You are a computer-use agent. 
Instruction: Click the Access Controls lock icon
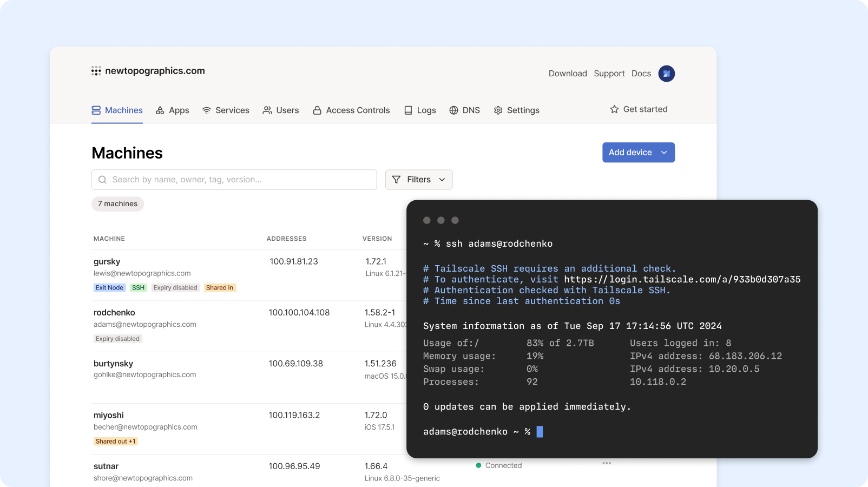click(318, 110)
